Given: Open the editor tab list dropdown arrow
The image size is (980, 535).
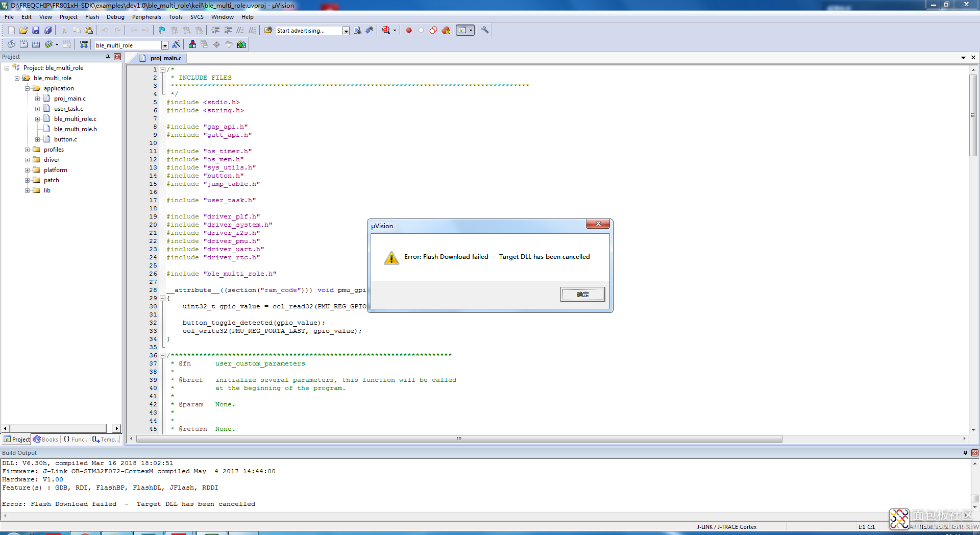Looking at the screenshot, I should pos(963,58).
